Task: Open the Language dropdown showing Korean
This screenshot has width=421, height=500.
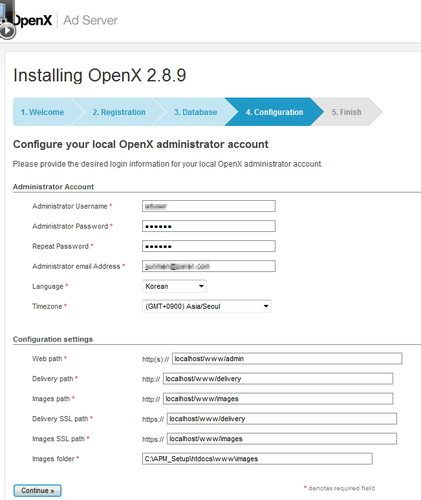Action: pyautogui.click(x=174, y=286)
